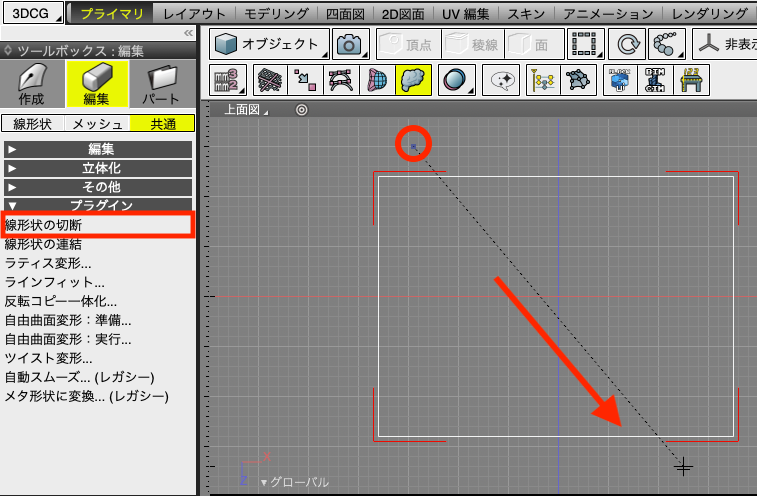The image size is (757, 496).
Task: Click 線形状の切断 plugin command
Action: (x=43, y=225)
